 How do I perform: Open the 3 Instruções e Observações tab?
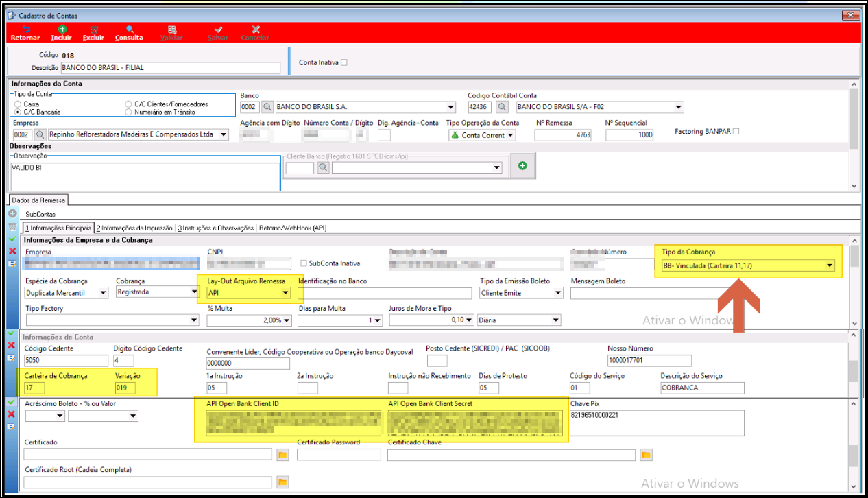coord(216,228)
